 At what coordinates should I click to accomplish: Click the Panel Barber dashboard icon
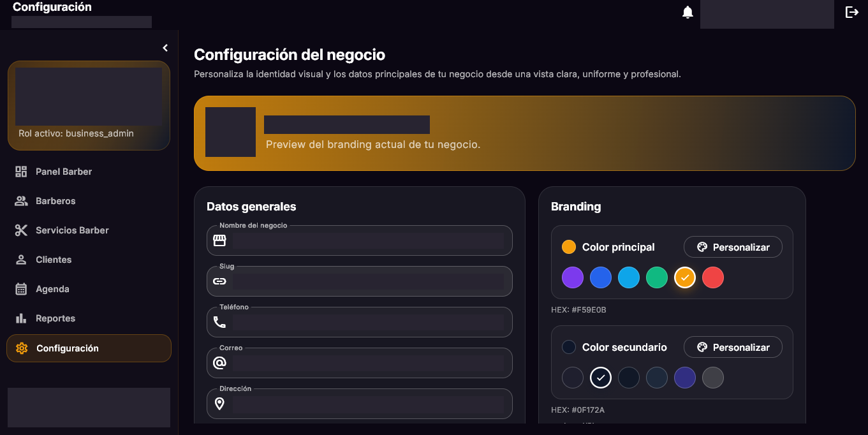point(21,172)
